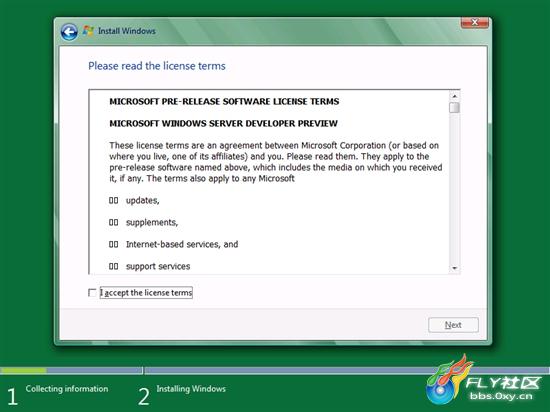
Task: Click the bbs.0xy.cn watermark link
Action: coord(501,397)
